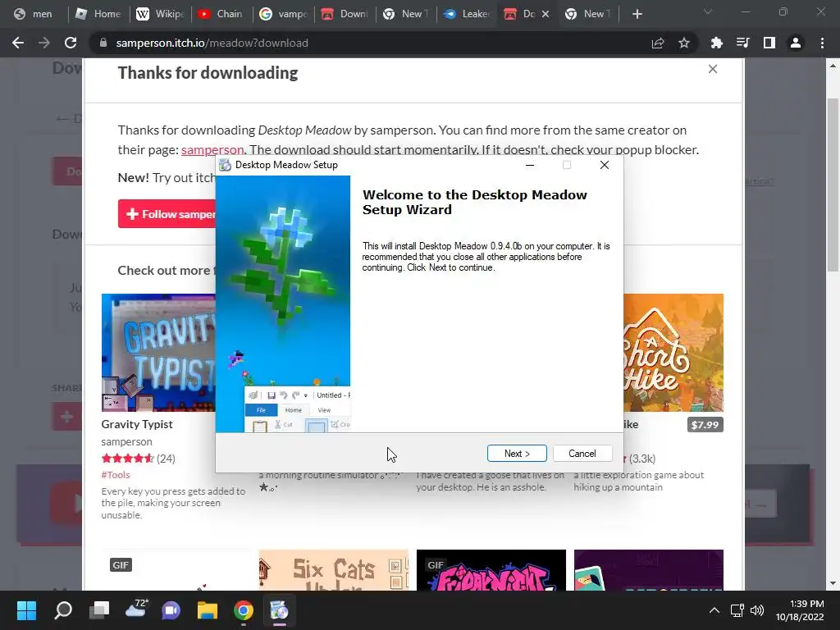
Task: Click the address bar URL
Action: coord(212,43)
